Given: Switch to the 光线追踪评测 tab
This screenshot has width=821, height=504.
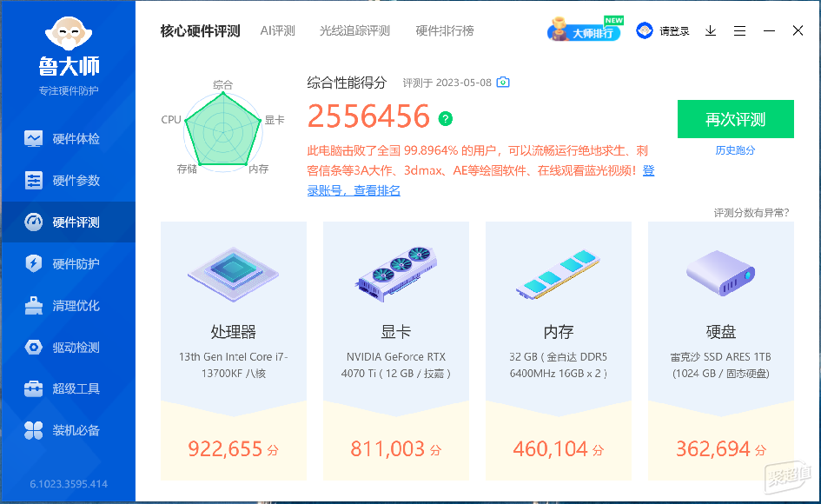Looking at the screenshot, I should click(x=354, y=31).
